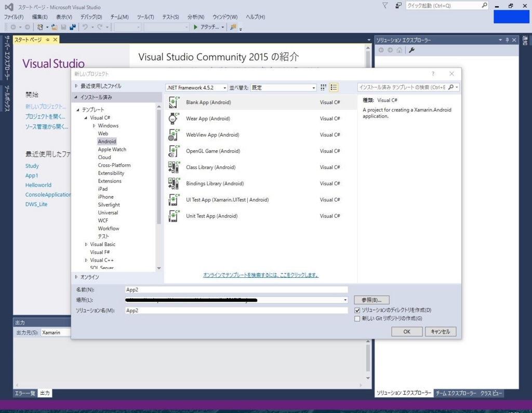532x413 pixels.
Task: Select the Bindings Library (Android) icon
Action: 174,184
